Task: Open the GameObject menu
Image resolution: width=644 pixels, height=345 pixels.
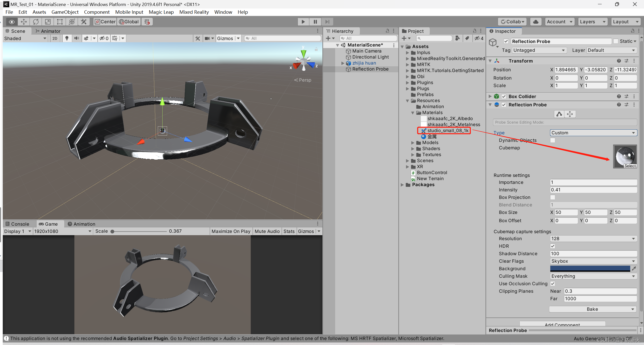Action: click(x=65, y=12)
